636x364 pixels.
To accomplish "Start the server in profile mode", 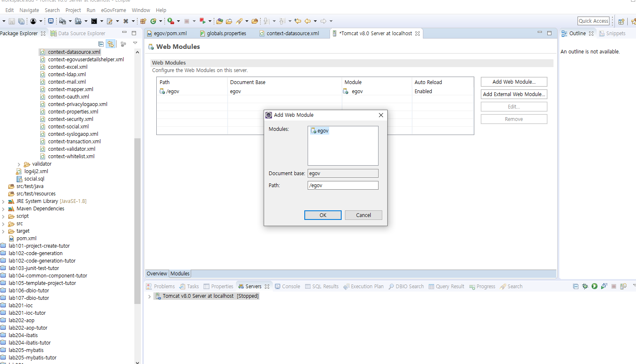I will click(x=604, y=286).
